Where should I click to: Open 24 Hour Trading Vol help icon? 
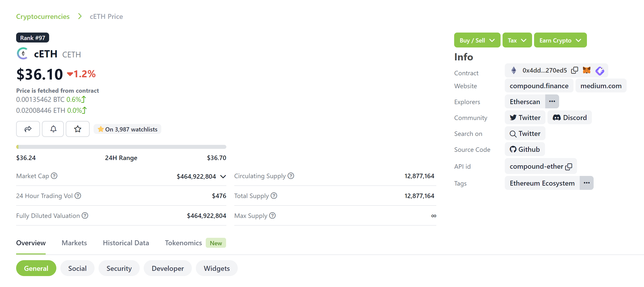click(x=78, y=196)
